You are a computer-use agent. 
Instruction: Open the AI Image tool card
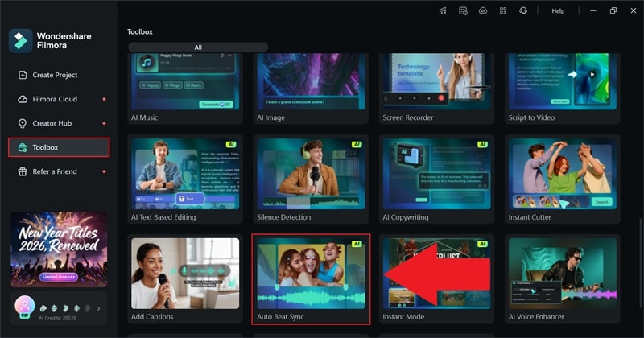(311, 89)
